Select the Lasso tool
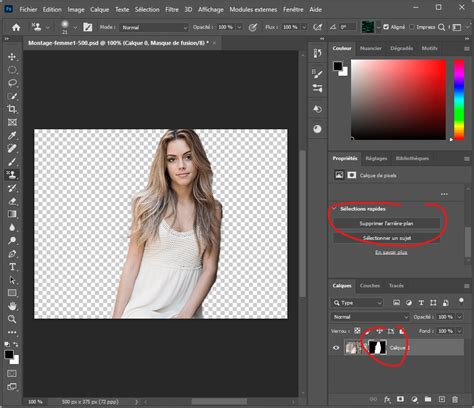 (x=12, y=83)
